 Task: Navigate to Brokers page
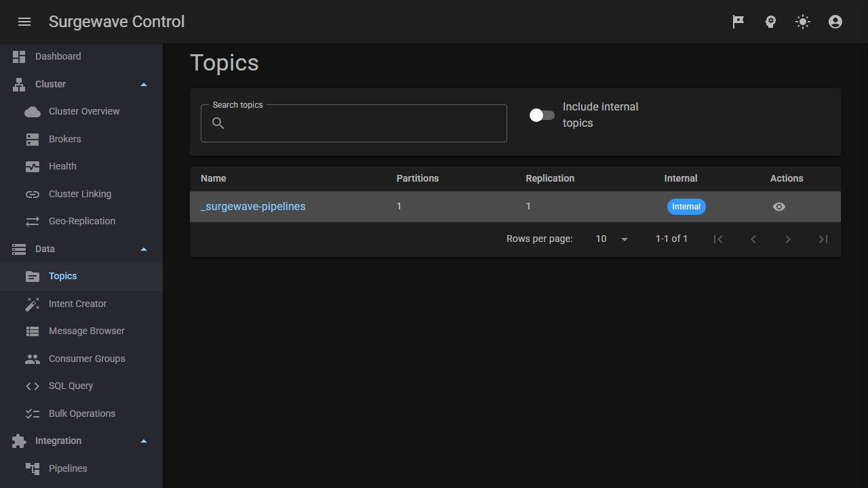click(81, 140)
